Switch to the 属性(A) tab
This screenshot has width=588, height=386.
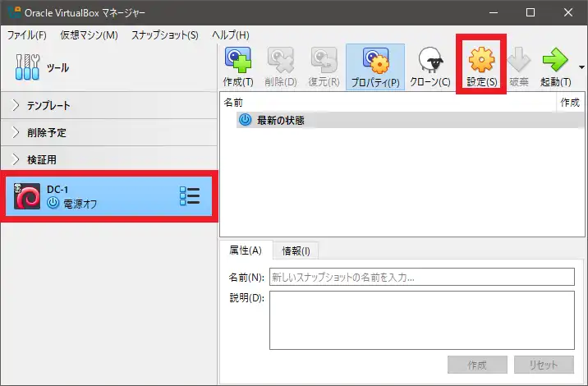246,250
